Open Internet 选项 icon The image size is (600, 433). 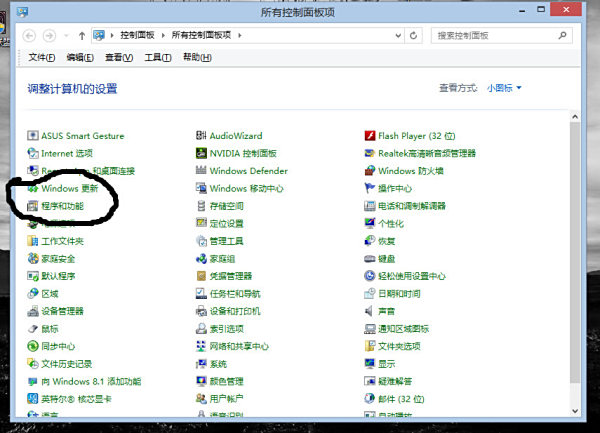pos(33,153)
